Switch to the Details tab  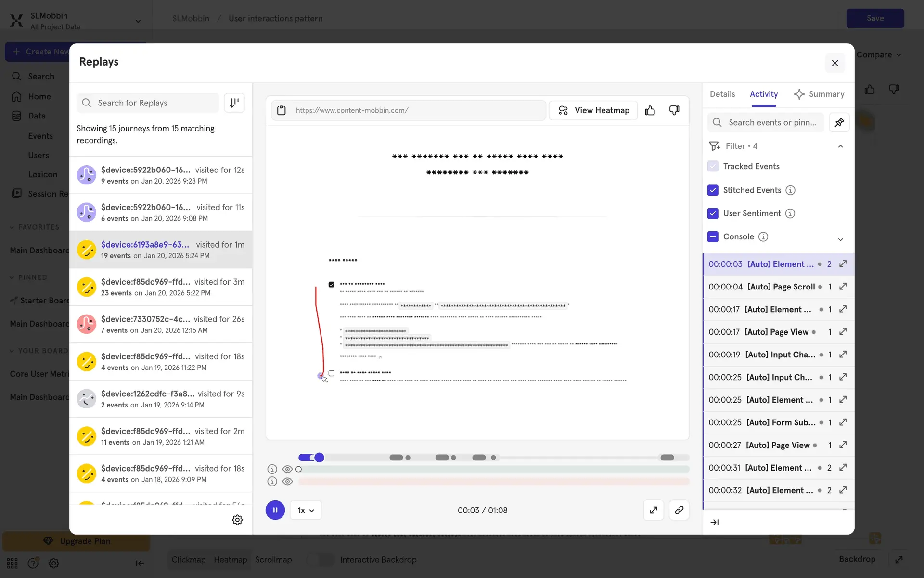[722, 94]
